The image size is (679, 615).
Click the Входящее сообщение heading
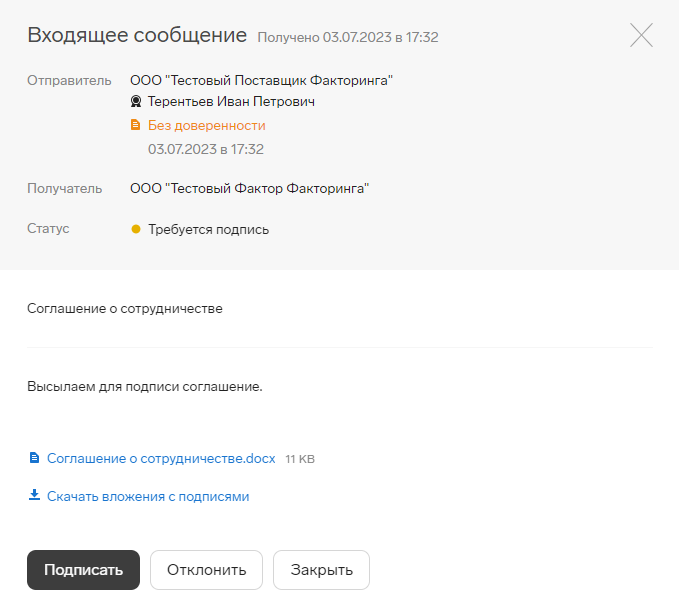click(137, 36)
